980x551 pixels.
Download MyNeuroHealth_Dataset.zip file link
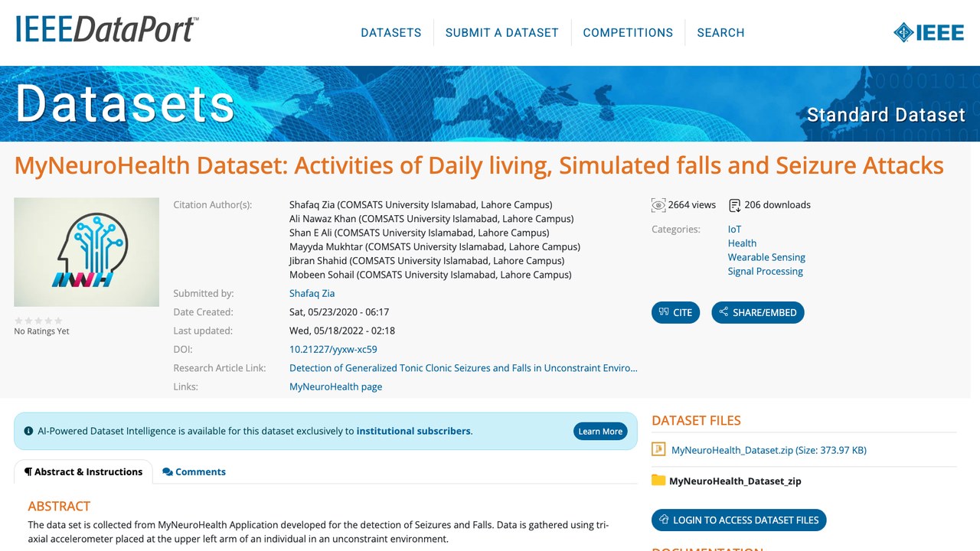point(769,450)
